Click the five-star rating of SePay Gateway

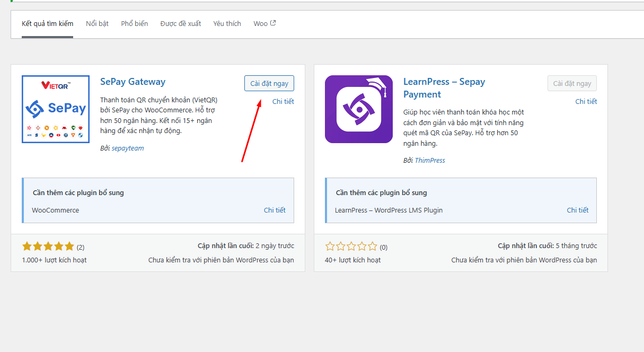(48, 247)
